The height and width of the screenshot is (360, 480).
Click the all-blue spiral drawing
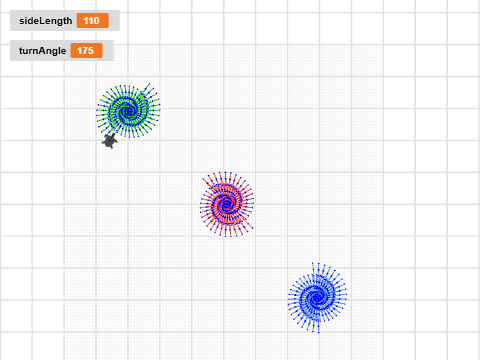tap(317, 298)
